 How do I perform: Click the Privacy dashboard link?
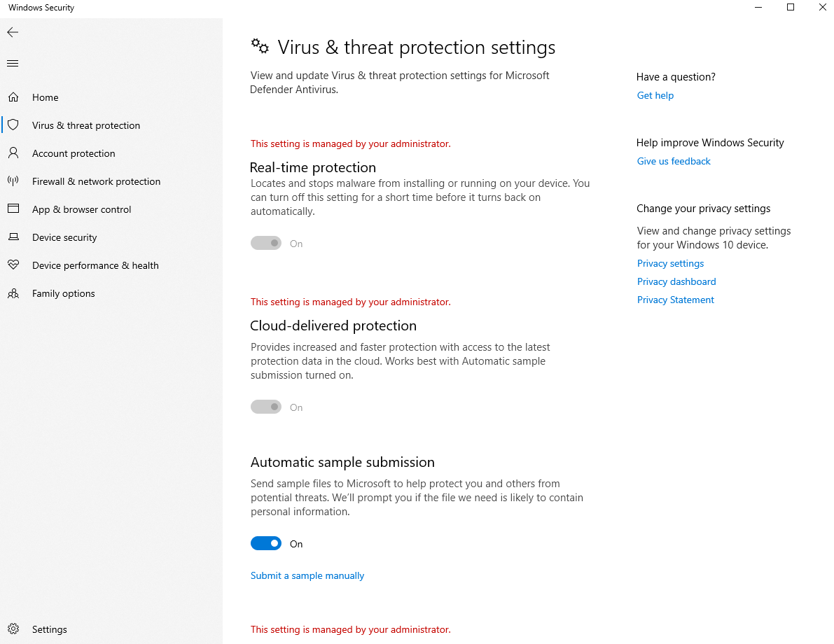[676, 281]
